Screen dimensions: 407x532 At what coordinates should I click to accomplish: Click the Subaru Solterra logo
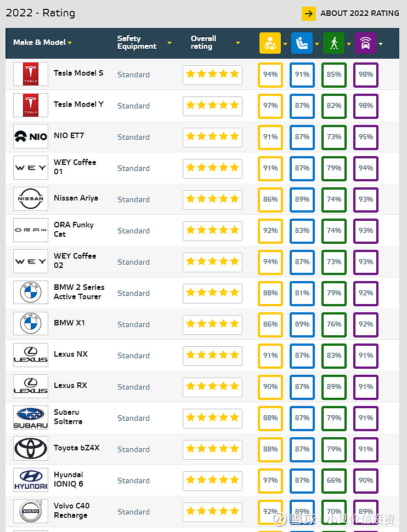click(x=31, y=418)
